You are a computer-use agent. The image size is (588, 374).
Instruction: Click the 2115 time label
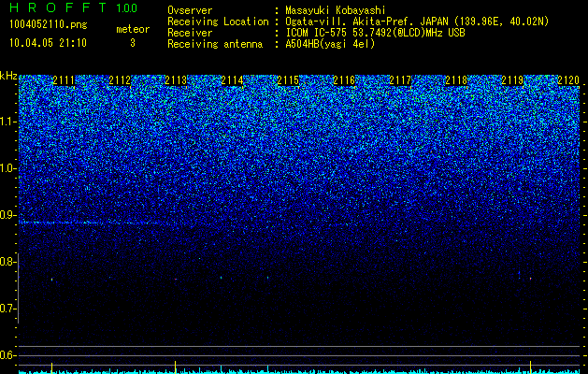288,80
